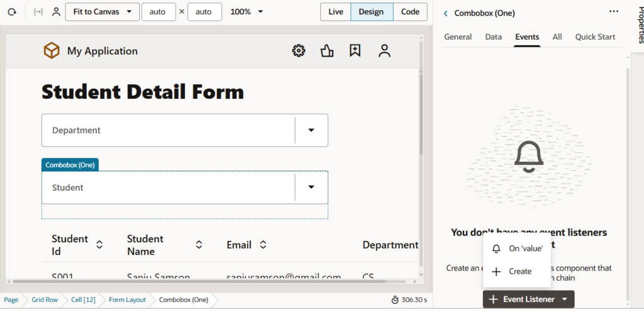Click the refresh canvas icon
This screenshot has width=644, height=309.
point(11,12)
